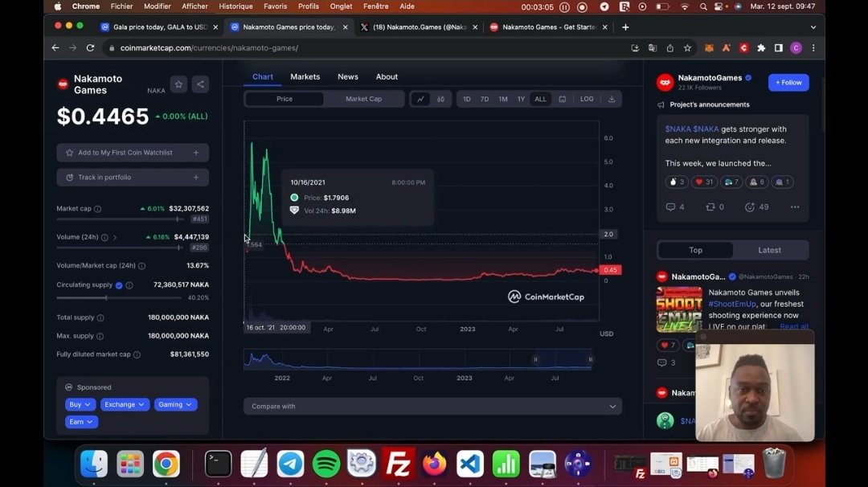Open the Chrome extensions puzzle icon
The width and height of the screenshot is (868, 487).
(762, 47)
